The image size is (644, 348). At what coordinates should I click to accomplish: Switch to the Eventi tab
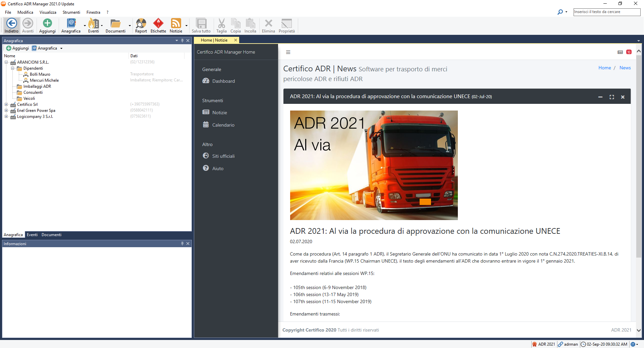(x=32, y=234)
